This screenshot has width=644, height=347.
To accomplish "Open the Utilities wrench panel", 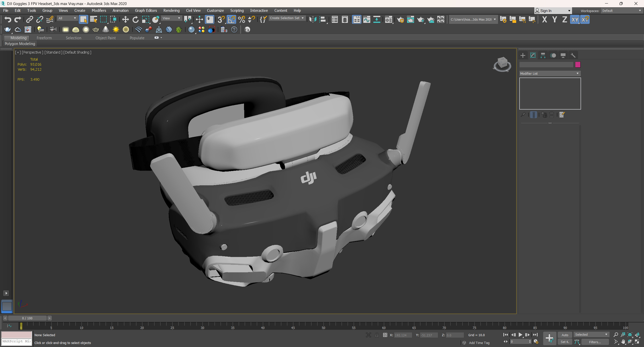I will (573, 55).
